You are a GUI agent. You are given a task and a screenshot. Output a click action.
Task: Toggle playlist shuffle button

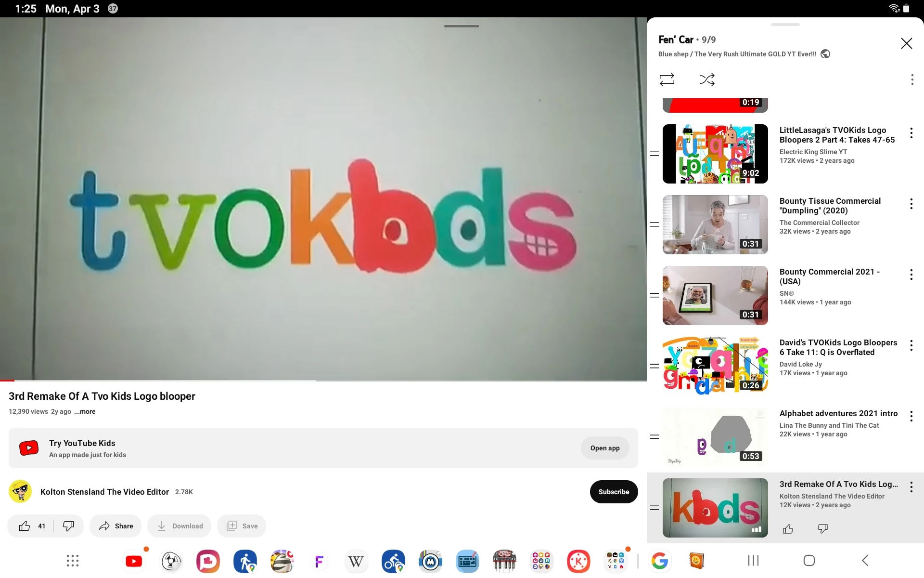click(x=707, y=79)
